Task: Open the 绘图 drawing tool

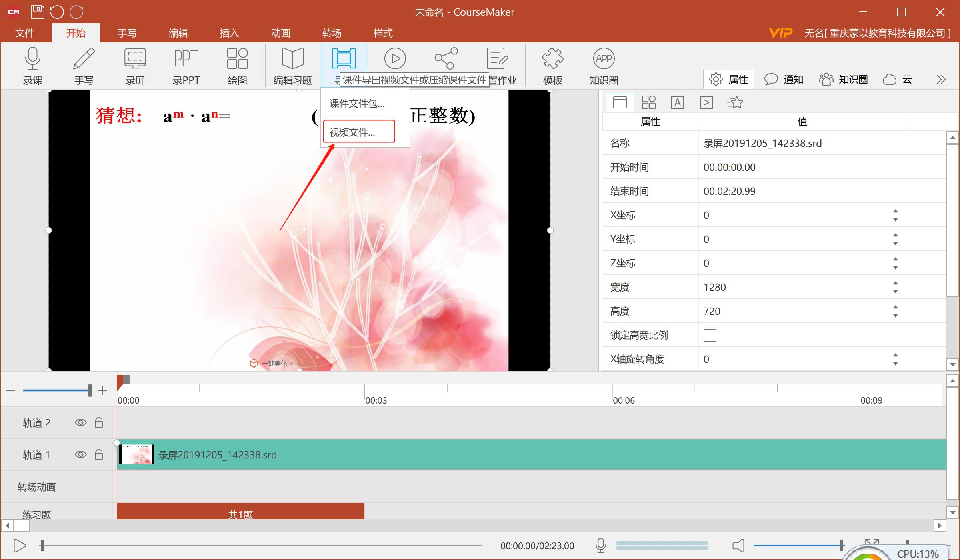Action: [x=237, y=66]
